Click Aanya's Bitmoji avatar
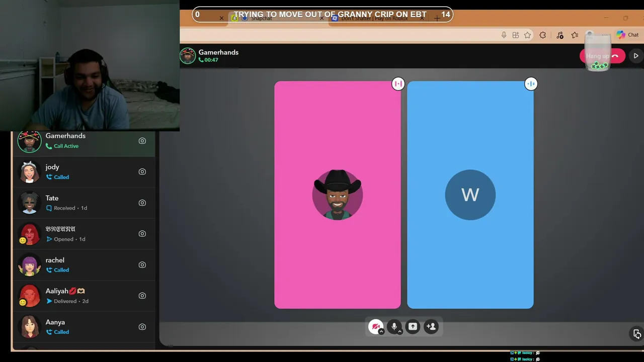 point(29,327)
